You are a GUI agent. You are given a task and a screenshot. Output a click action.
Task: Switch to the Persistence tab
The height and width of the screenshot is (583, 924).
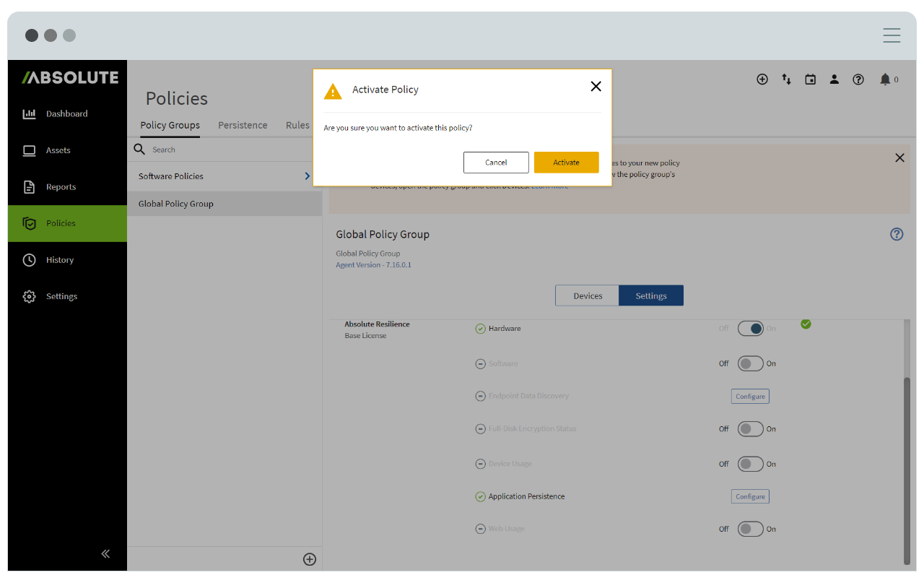[x=243, y=125]
